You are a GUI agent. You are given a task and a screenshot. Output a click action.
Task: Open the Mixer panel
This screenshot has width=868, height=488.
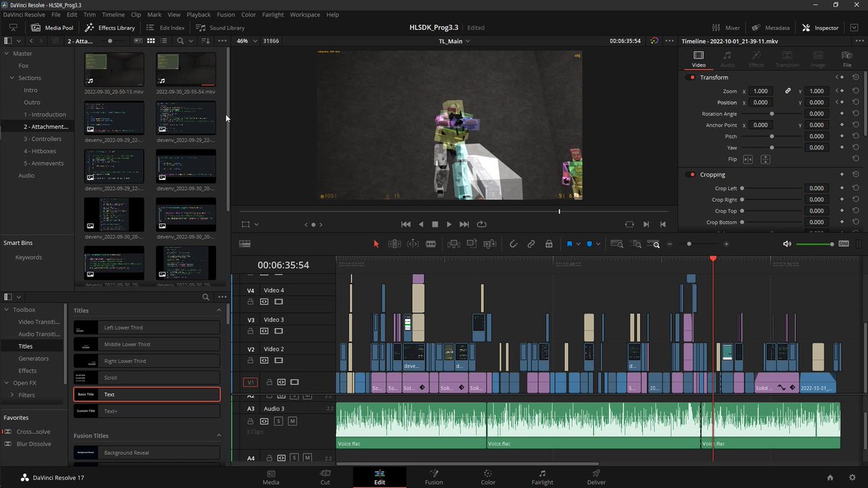724,27
